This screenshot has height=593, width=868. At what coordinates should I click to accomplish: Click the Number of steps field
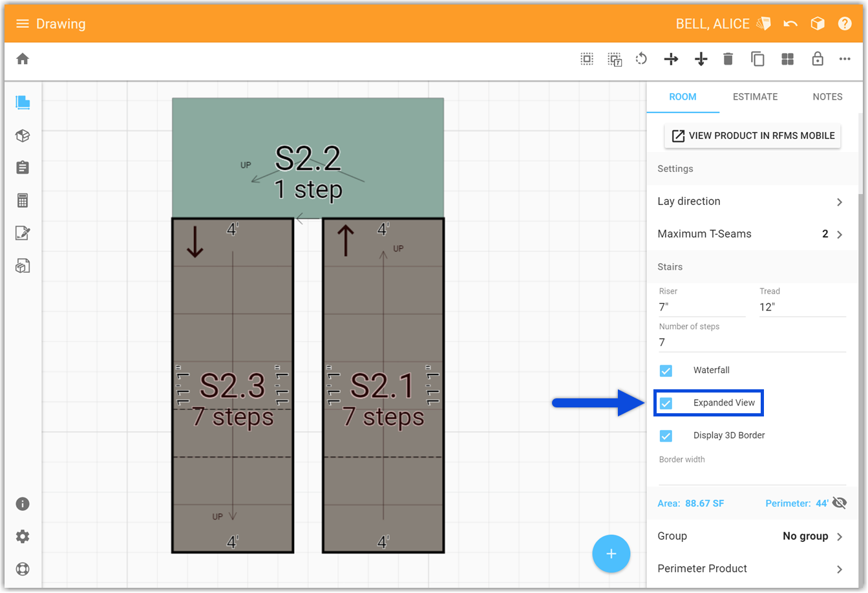[752, 343]
